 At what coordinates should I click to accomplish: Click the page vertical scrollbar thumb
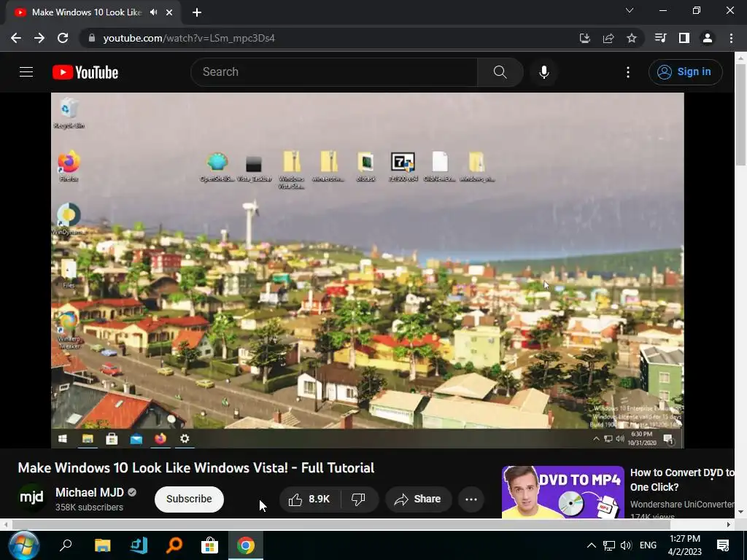pyautogui.click(x=740, y=114)
